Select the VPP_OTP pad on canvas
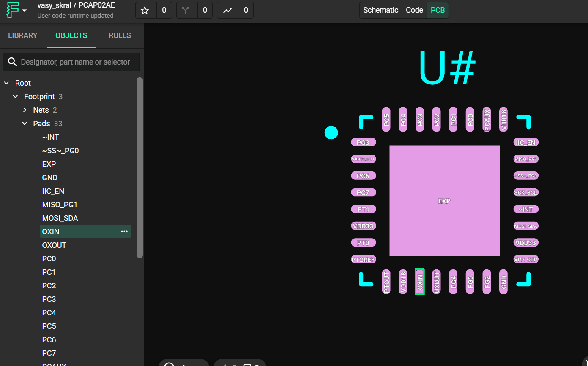The width and height of the screenshot is (588, 366). point(526,259)
